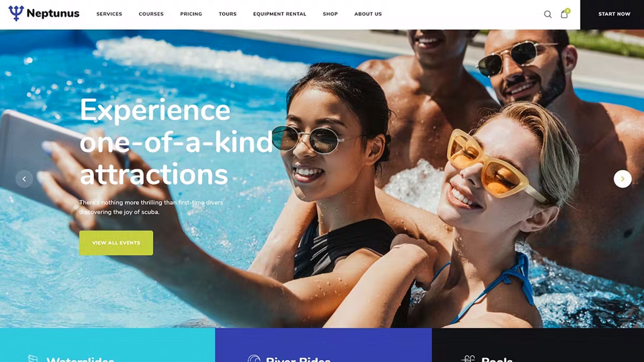Click the Pools ladder icon
Image resolution: width=644 pixels, height=362 pixels.
(x=468, y=358)
